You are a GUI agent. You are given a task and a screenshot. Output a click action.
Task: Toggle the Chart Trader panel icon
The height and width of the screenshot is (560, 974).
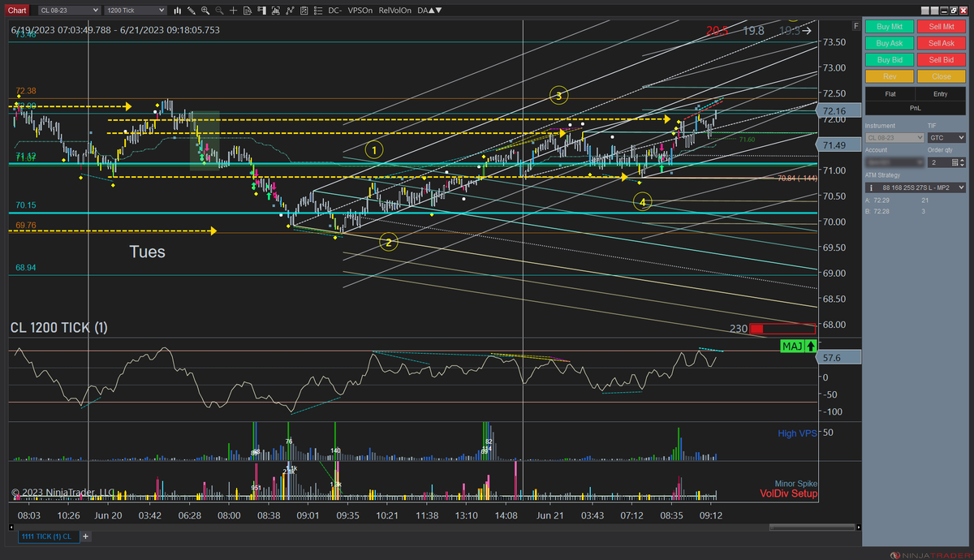click(x=261, y=11)
